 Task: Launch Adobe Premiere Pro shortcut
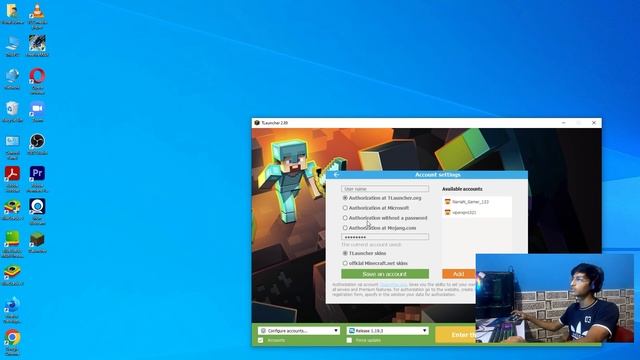pos(37,179)
